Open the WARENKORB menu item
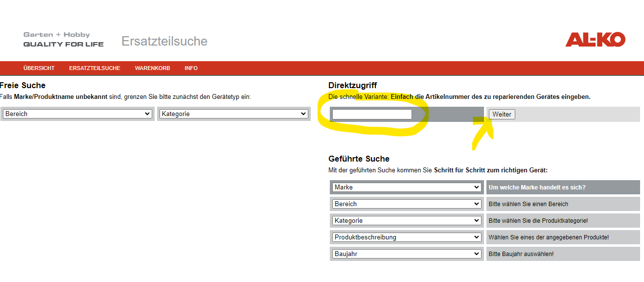Screen dimensions: 644x282 [x=153, y=68]
